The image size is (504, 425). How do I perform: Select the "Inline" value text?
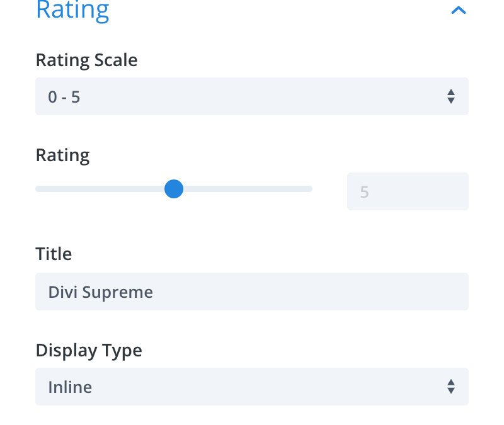click(70, 387)
